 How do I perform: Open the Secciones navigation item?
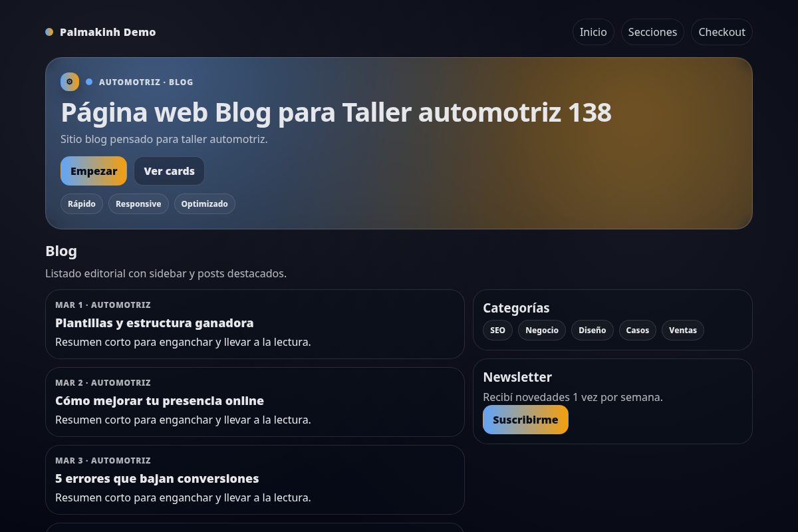(x=652, y=31)
